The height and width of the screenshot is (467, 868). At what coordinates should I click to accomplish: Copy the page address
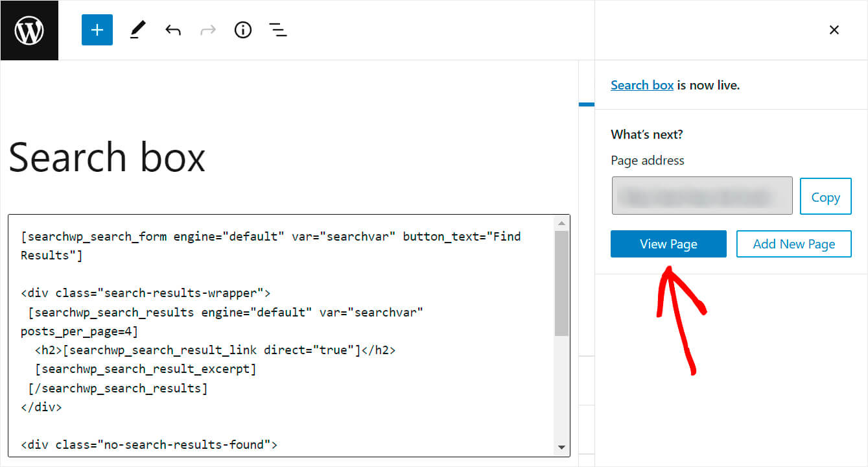point(825,196)
